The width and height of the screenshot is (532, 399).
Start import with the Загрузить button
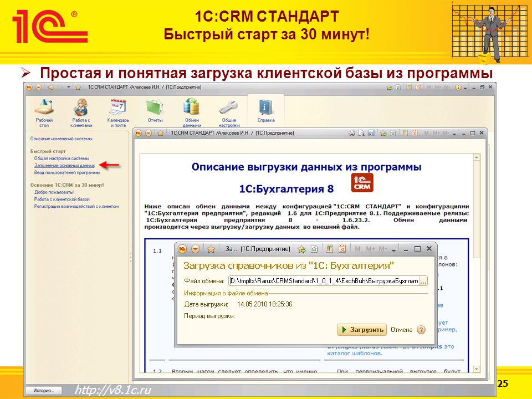click(362, 329)
